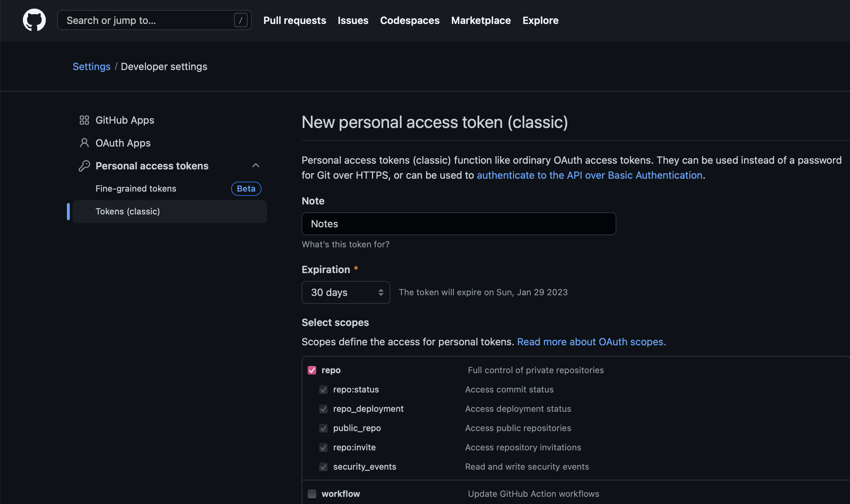Click 'Update GitHub Action workflows' description
The height and width of the screenshot is (504, 850).
tap(534, 494)
